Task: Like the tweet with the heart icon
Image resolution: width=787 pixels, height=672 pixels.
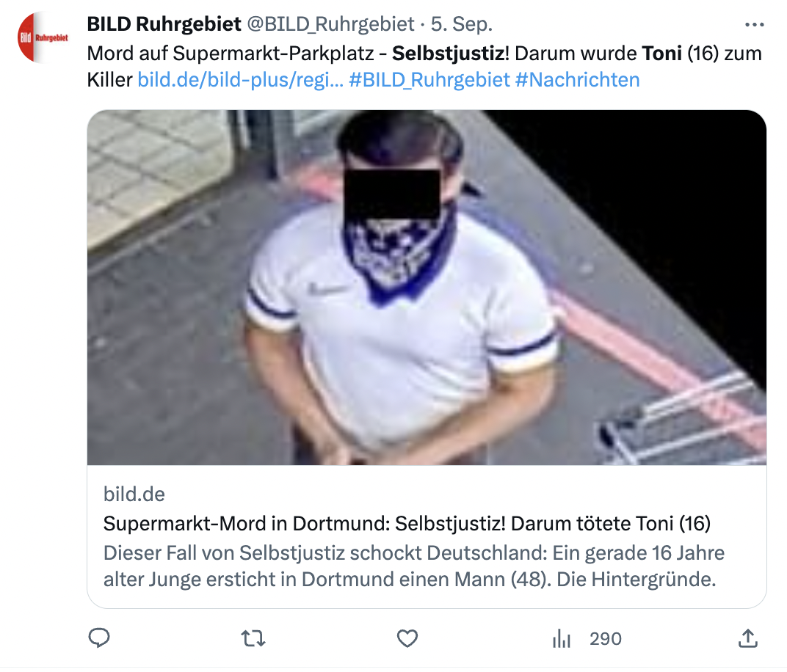Action: click(407, 638)
